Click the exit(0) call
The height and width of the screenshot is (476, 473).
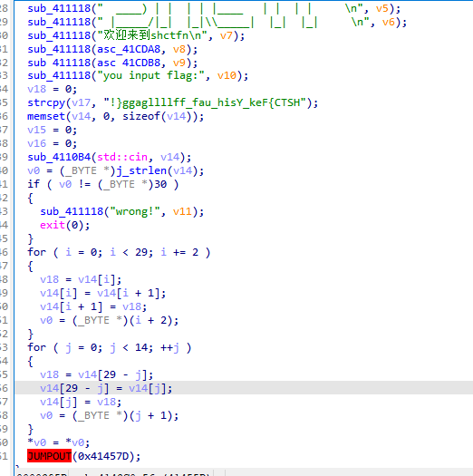[x=65, y=225]
